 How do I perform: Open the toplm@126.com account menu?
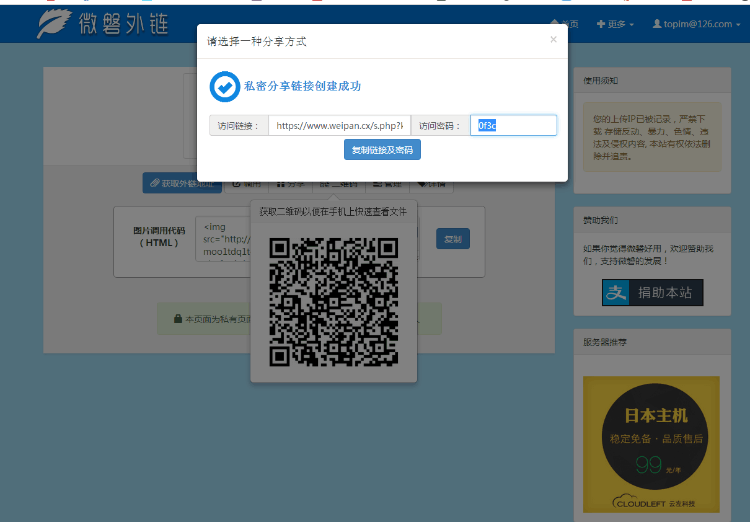pyautogui.click(x=696, y=24)
